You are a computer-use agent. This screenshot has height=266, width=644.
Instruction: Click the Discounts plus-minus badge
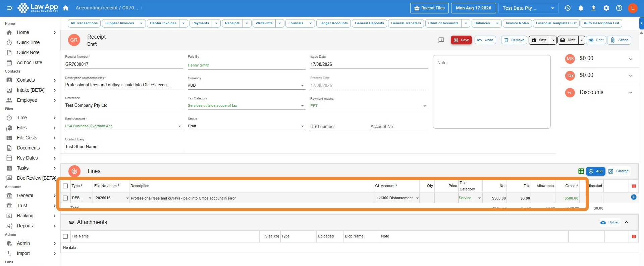click(x=570, y=93)
